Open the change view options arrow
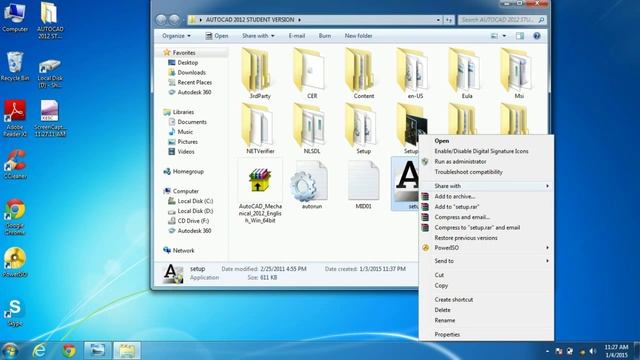Screen dimensions: 640x360 click(x=504, y=36)
